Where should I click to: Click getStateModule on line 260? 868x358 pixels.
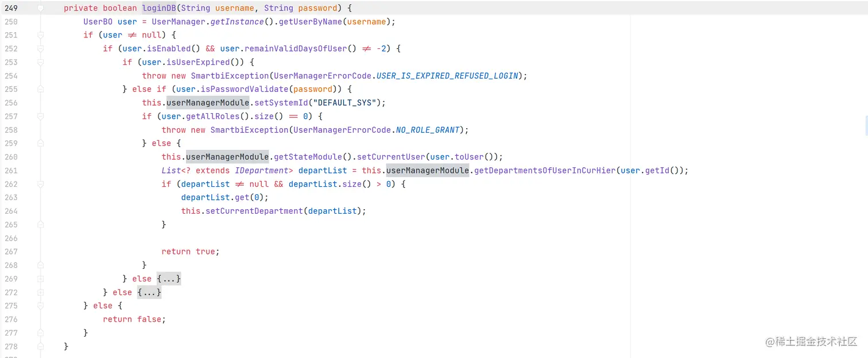pyautogui.click(x=308, y=157)
